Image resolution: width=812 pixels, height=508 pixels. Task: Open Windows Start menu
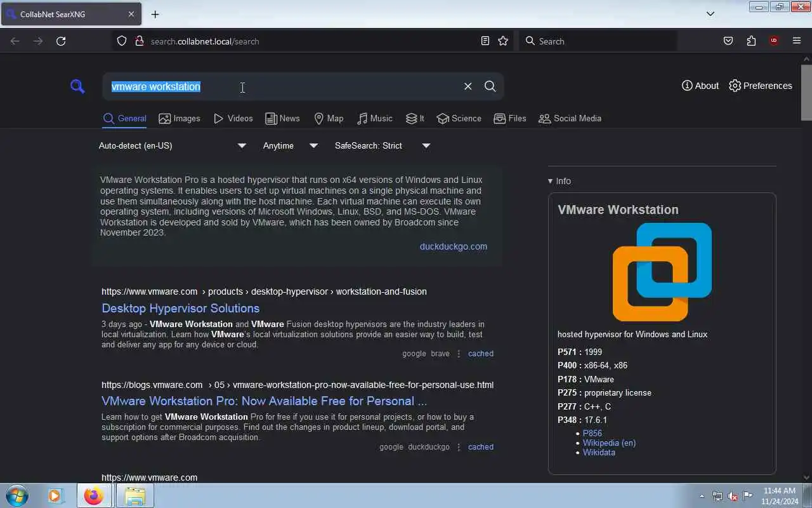(x=16, y=496)
